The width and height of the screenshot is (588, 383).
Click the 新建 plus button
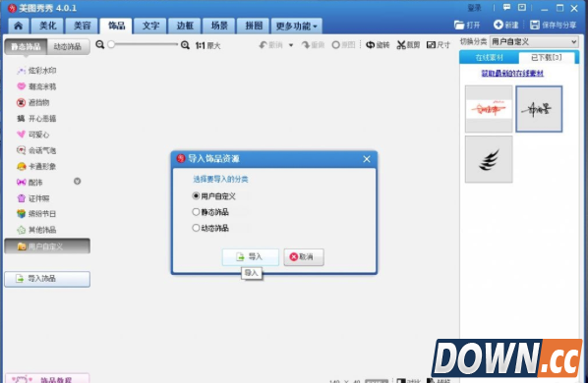click(x=506, y=26)
